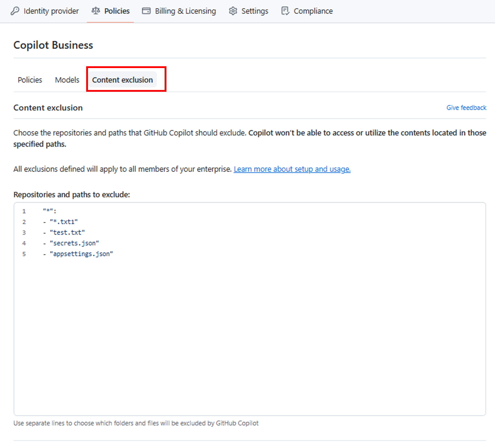Switch to the Settings tab
495x448 pixels.
[x=248, y=11]
